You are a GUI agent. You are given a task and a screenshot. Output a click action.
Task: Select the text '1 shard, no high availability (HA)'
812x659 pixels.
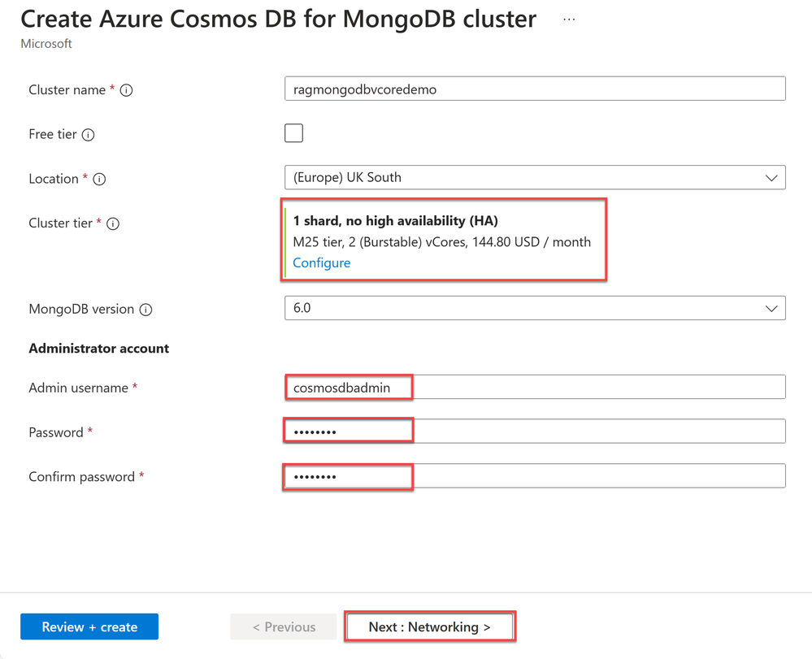tap(396, 221)
